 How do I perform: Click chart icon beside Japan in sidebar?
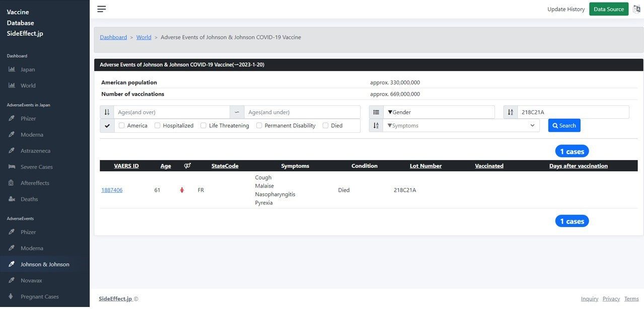tap(12, 69)
